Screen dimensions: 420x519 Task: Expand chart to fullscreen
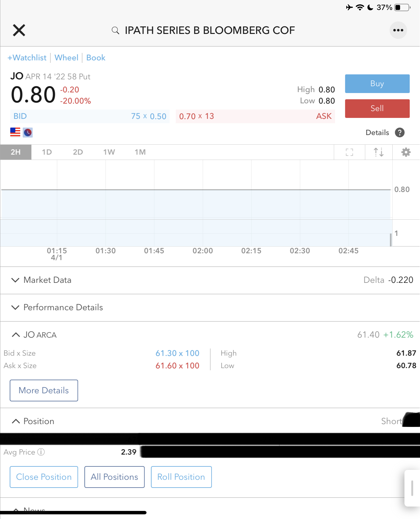coord(349,152)
